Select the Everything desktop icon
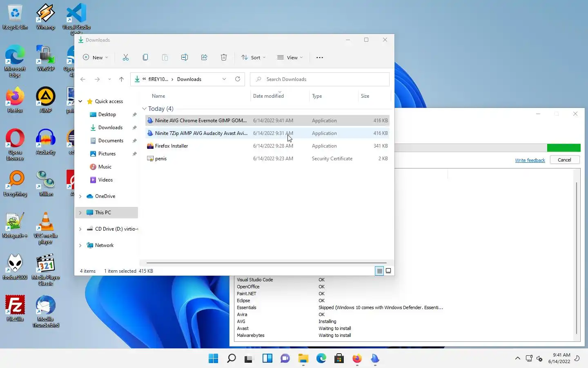588x368 pixels. click(15, 184)
